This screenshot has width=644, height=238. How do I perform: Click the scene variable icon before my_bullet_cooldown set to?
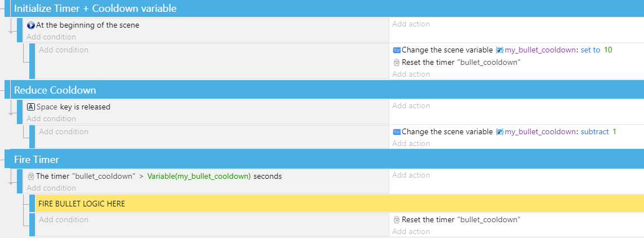499,50
